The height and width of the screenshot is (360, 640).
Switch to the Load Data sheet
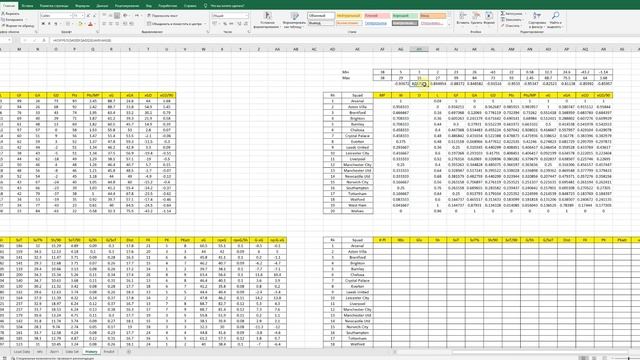[x=22, y=351]
